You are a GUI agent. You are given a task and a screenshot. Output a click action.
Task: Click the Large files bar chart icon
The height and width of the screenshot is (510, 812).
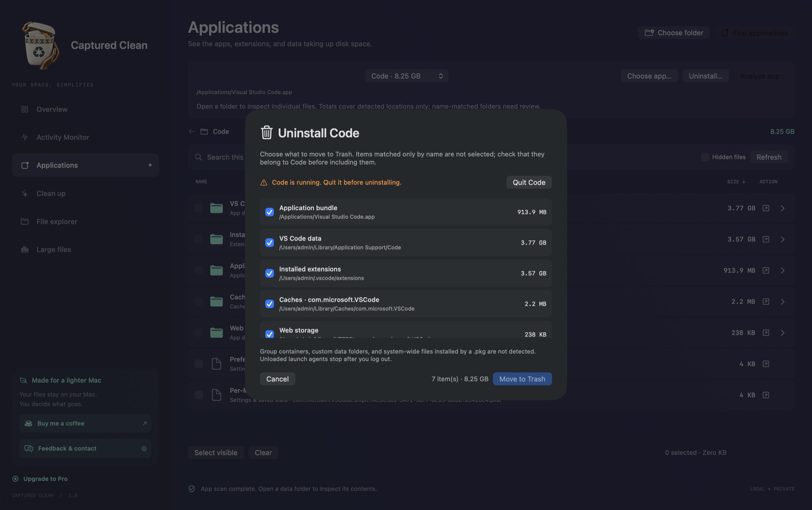tap(25, 250)
